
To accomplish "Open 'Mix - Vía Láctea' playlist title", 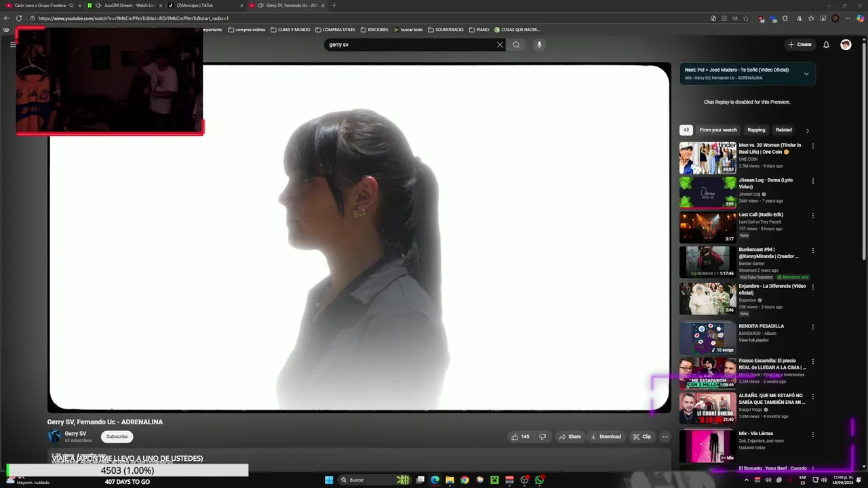I will tap(755, 433).
